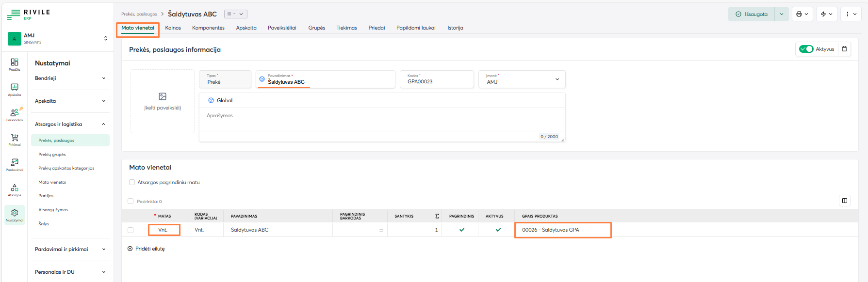Switch to the Istorija tab
Viewport: 868px width, 282px height.
point(455,28)
